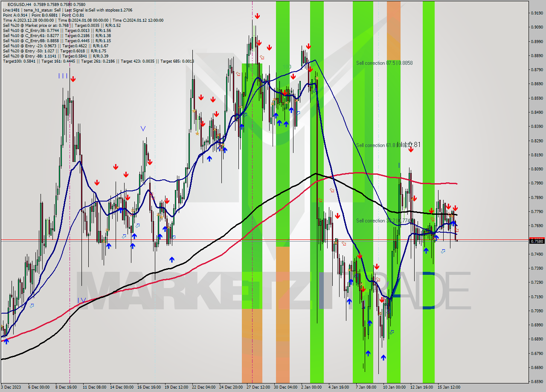The width and height of the screenshot is (546, 392).
Task: Click the '22 Dec 04:00' time axis label
Action: (203, 387)
